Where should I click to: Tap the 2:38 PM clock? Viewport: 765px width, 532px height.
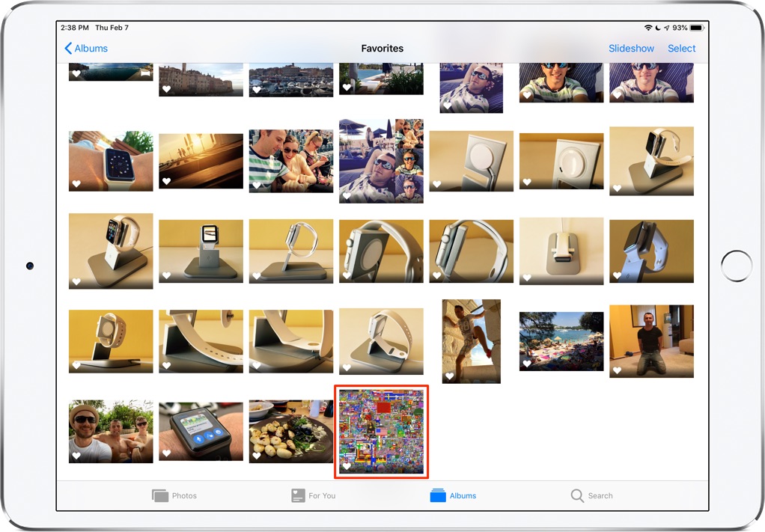(75, 28)
